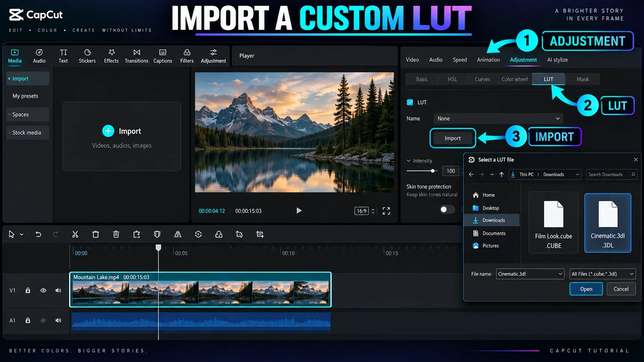Screen dimensions: 644x362
Task: Expand the Import item in left sidebar
Action: point(27,79)
